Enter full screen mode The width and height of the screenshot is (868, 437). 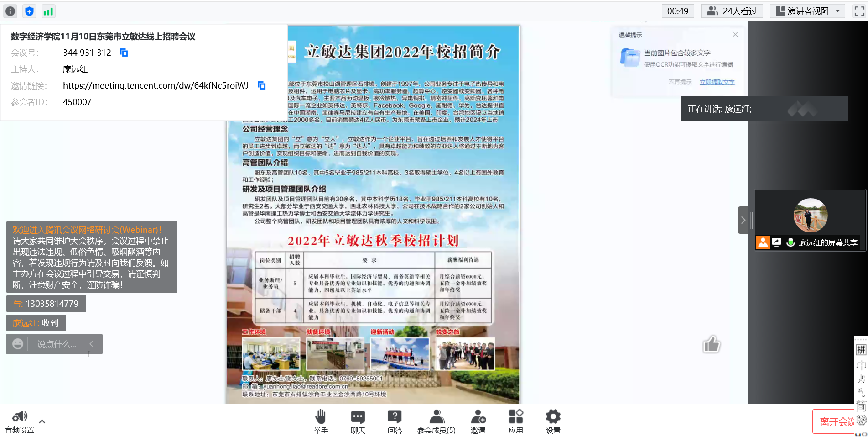tap(859, 11)
